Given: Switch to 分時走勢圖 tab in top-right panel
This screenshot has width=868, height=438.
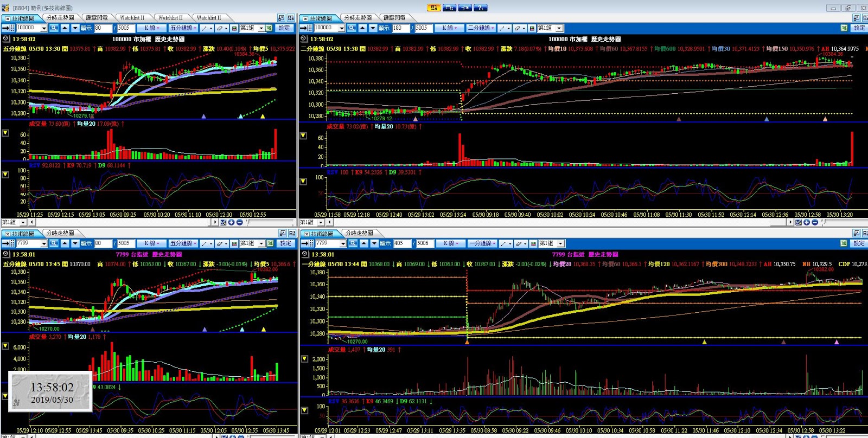Looking at the screenshot, I should coord(358,18).
